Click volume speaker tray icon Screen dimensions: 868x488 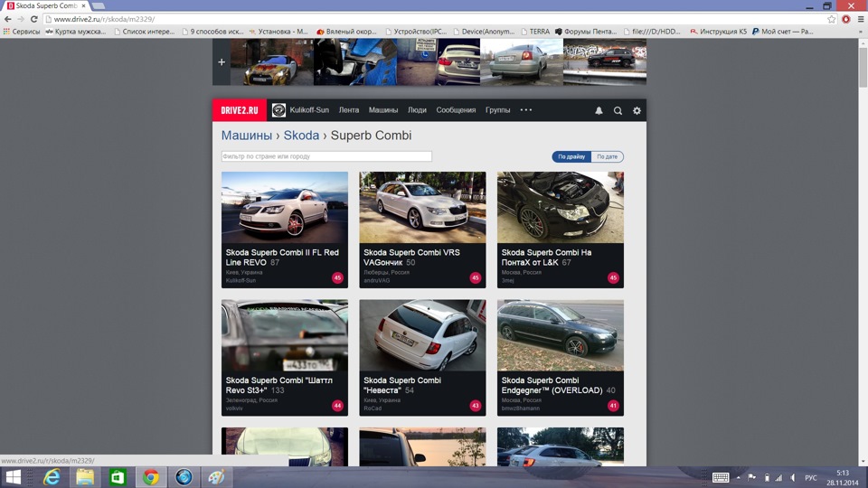(x=793, y=477)
